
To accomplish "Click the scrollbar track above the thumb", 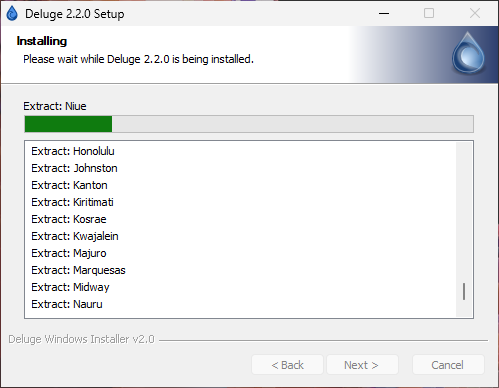I will 464,212.
